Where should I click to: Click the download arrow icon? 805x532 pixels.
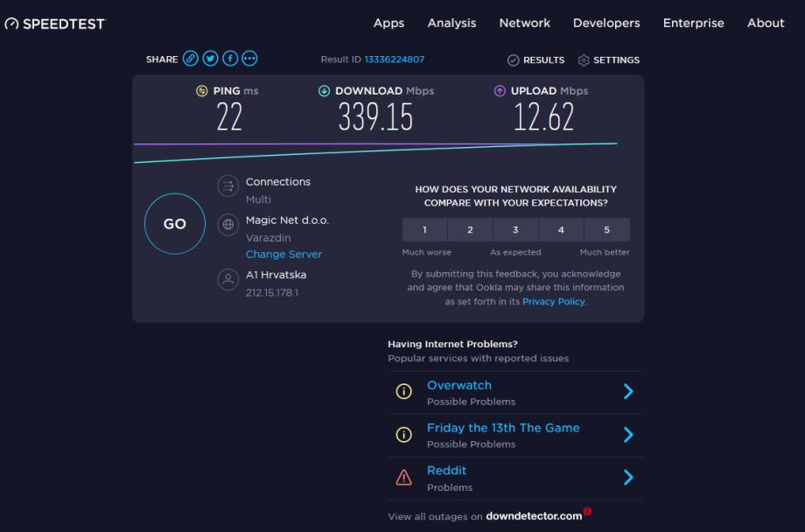click(x=324, y=91)
